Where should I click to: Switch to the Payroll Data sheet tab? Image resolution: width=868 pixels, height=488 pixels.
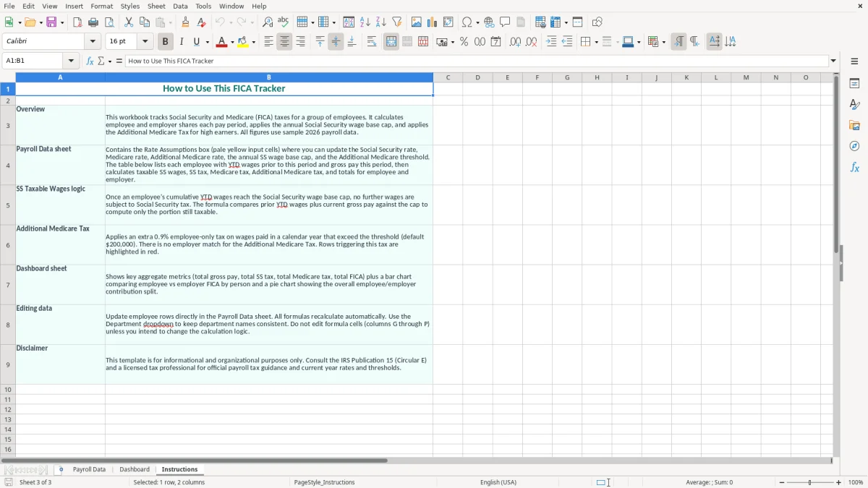click(89, 469)
